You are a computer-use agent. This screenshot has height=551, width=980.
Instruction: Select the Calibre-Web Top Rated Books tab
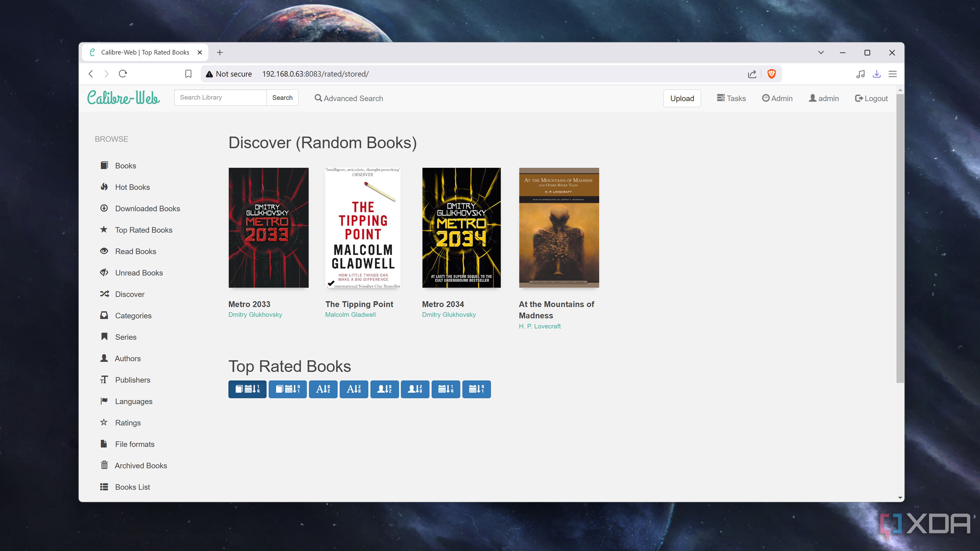pos(145,53)
